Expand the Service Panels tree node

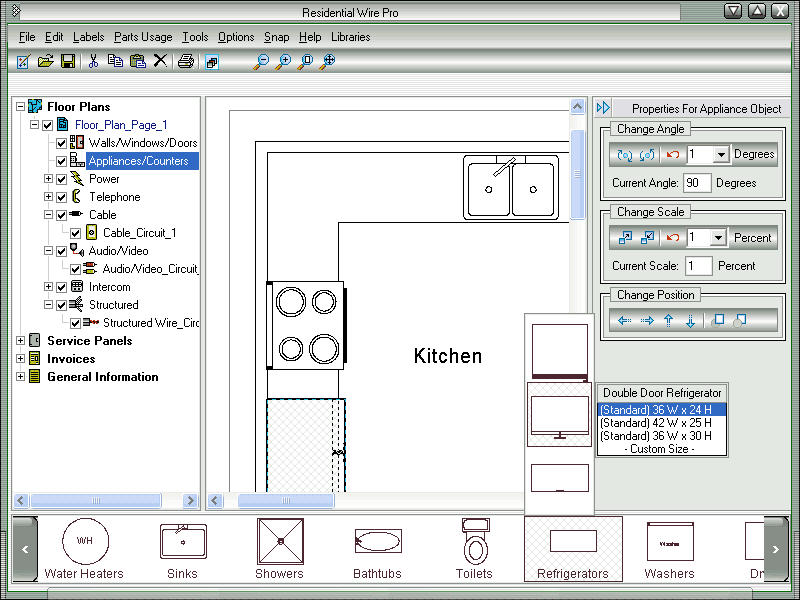click(20, 341)
